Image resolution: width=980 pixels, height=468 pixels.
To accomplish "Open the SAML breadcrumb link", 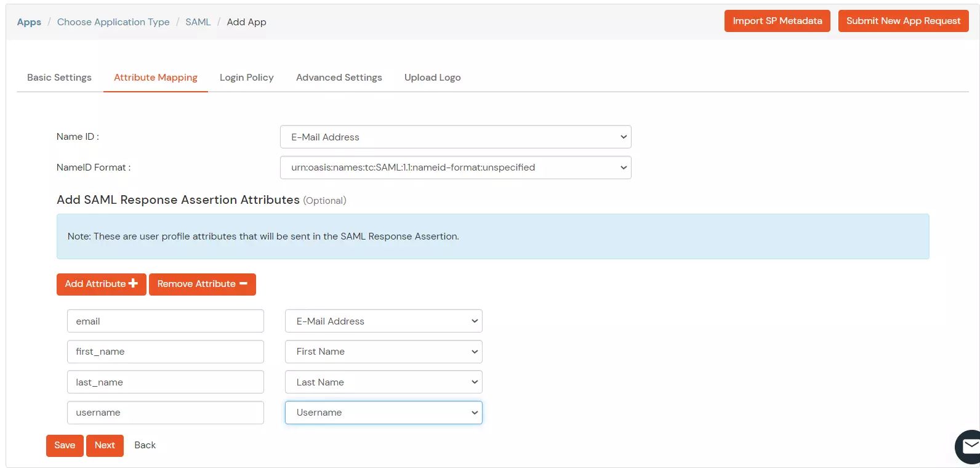I will pos(198,22).
